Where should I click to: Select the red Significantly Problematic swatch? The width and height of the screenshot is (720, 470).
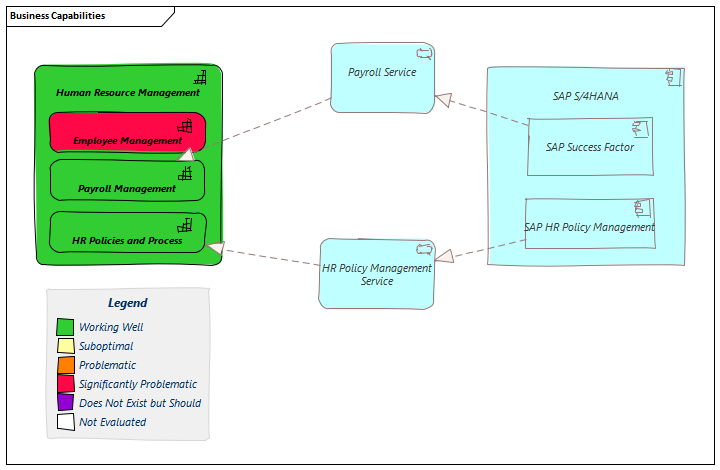(x=66, y=384)
